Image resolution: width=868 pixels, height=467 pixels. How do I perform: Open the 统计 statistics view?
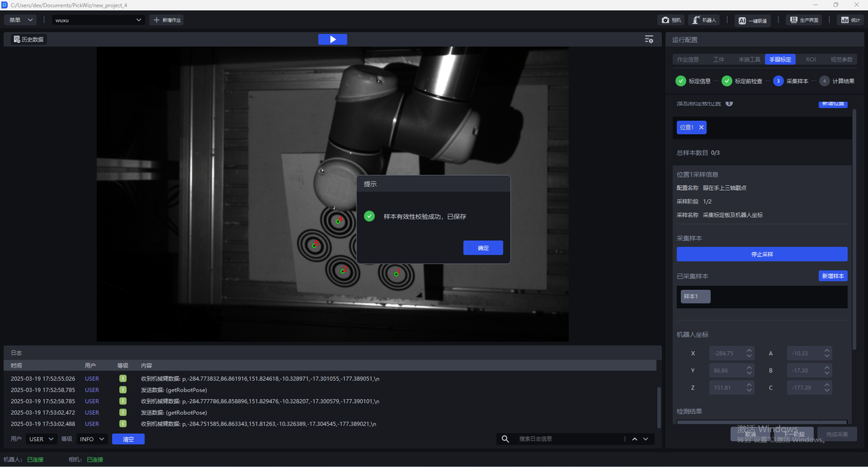click(849, 20)
